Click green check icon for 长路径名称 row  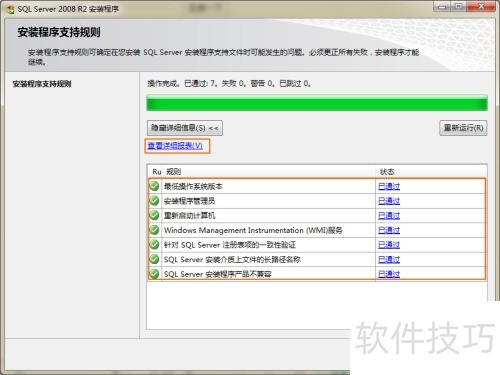click(x=154, y=259)
